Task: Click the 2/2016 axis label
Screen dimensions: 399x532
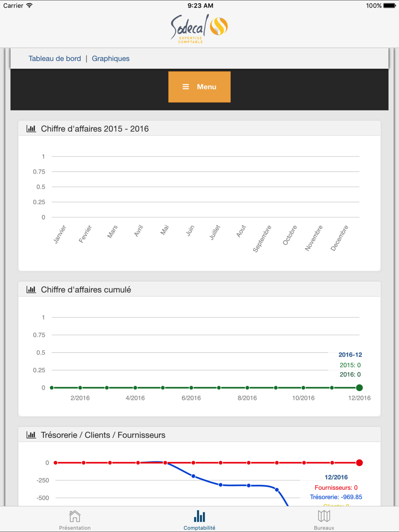Action: pos(80,398)
